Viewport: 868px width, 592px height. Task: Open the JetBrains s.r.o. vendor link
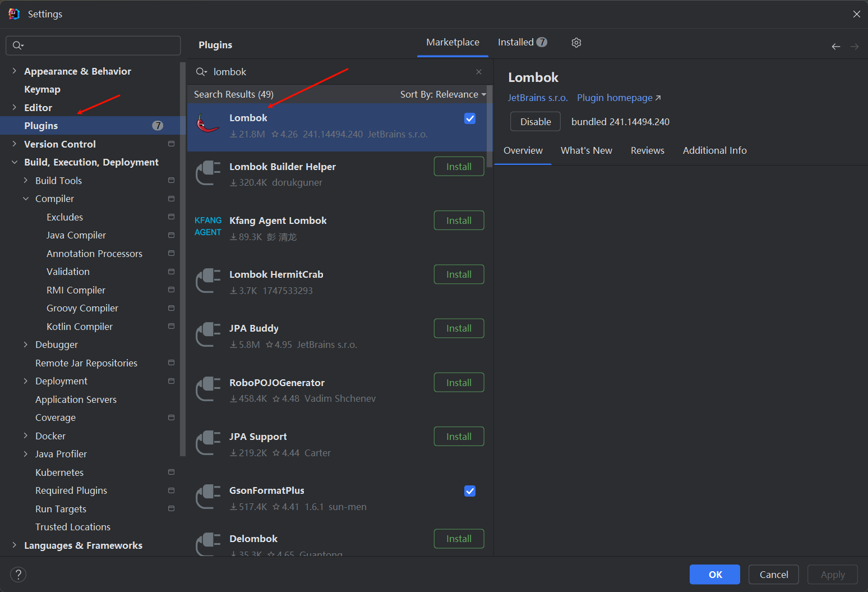pyautogui.click(x=537, y=98)
